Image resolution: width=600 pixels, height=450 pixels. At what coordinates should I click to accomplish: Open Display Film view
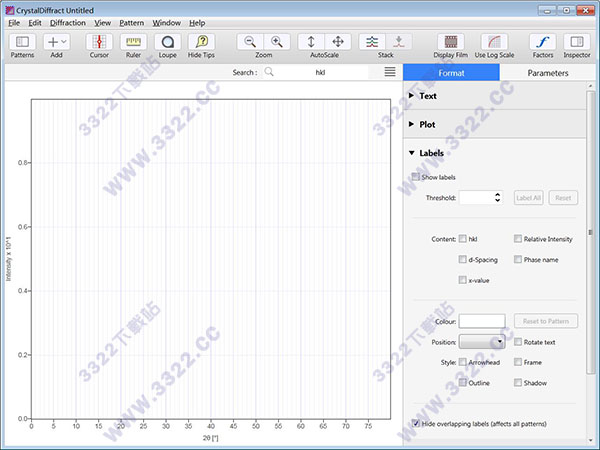coord(450,42)
